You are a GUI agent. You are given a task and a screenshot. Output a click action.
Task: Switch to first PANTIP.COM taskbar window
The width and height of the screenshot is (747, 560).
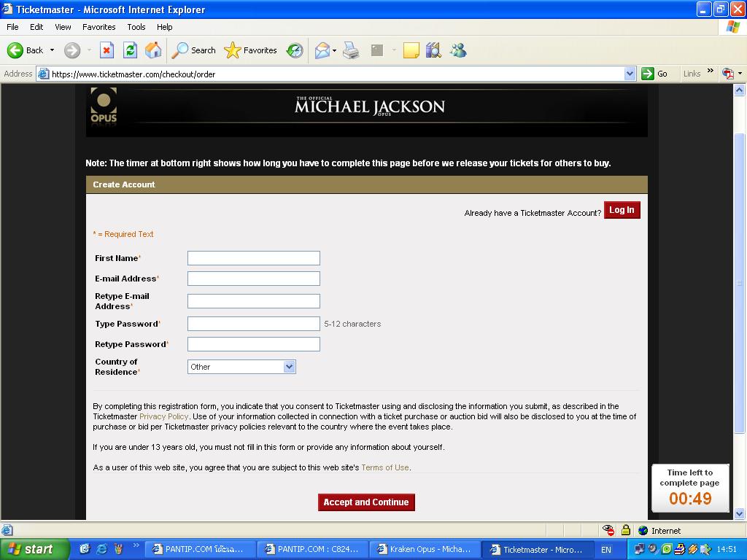coord(200,549)
